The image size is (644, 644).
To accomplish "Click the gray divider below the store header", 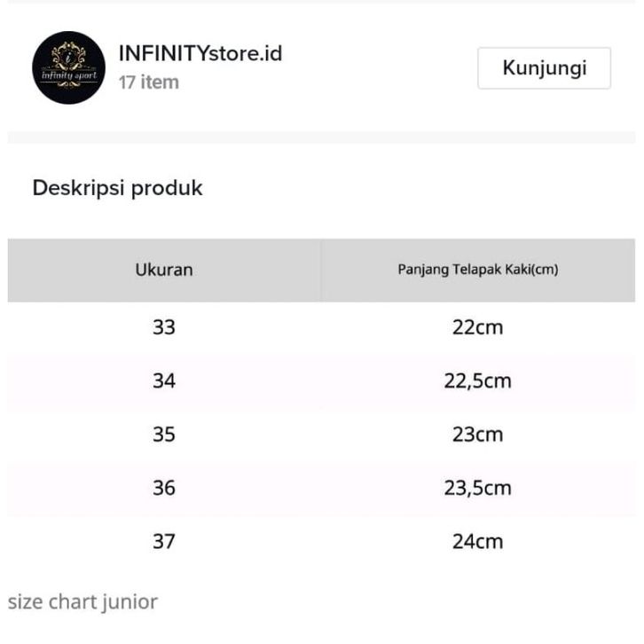I will click(x=322, y=137).
